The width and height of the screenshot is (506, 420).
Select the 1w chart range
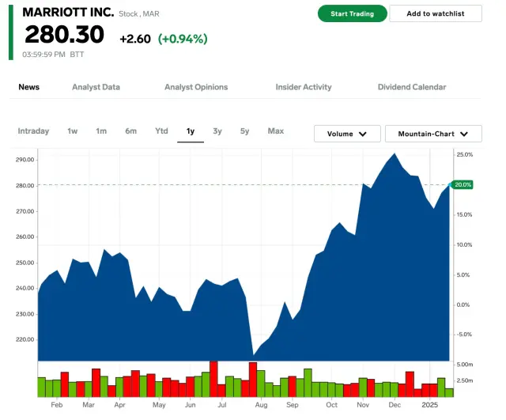coord(73,131)
